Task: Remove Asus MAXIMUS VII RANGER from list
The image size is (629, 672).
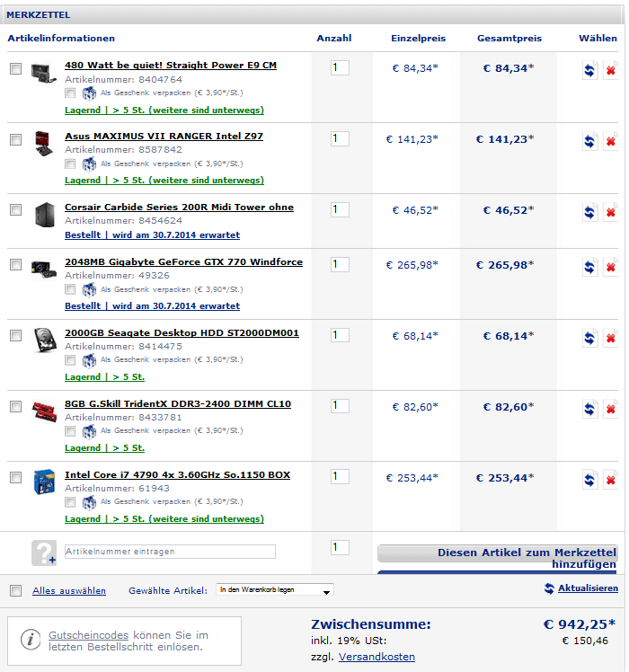Action: point(610,141)
